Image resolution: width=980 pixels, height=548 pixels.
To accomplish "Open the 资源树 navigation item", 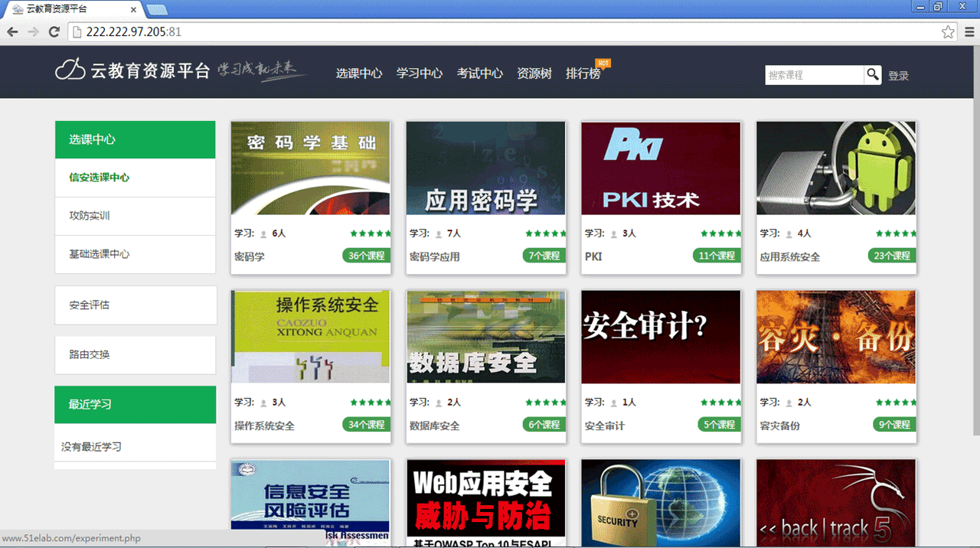I will (x=534, y=73).
